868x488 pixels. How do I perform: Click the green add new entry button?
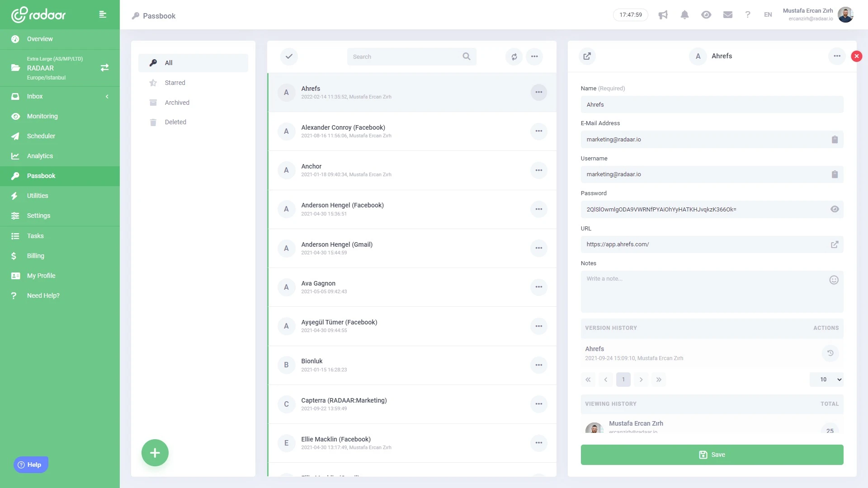click(x=155, y=453)
